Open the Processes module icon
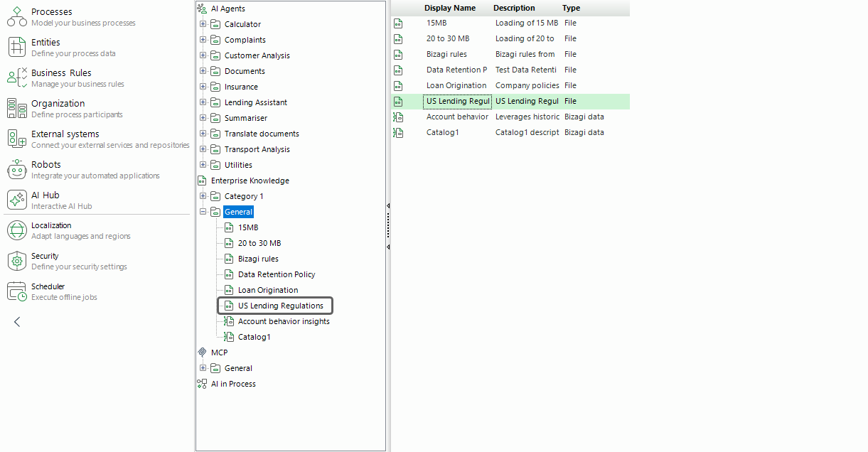The width and height of the screenshot is (868, 452). [17, 17]
